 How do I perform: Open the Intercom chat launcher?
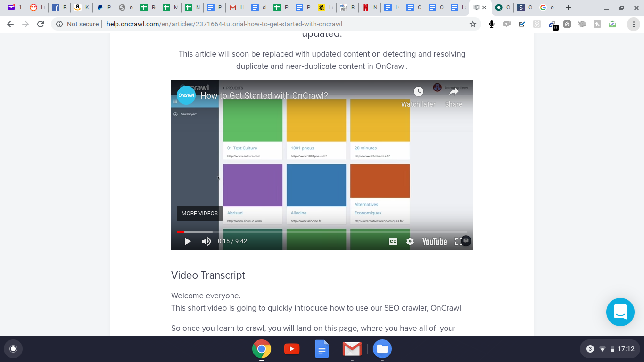[x=620, y=312]
